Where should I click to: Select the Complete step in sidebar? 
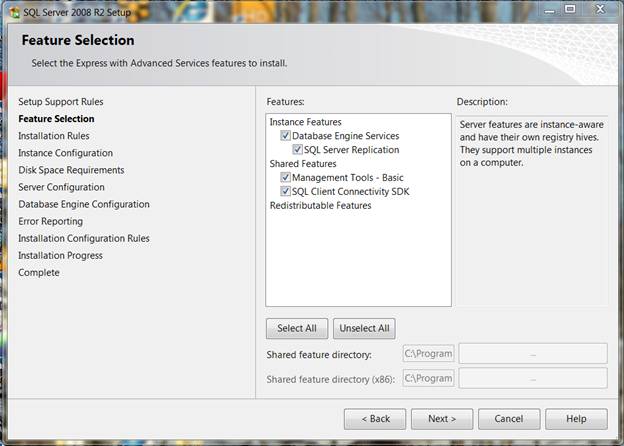pos(39,273)
